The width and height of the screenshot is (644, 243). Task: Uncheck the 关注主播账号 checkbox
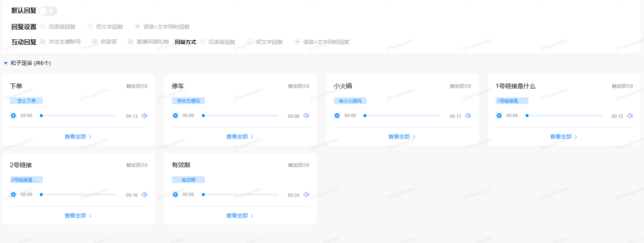click(43, 42)
